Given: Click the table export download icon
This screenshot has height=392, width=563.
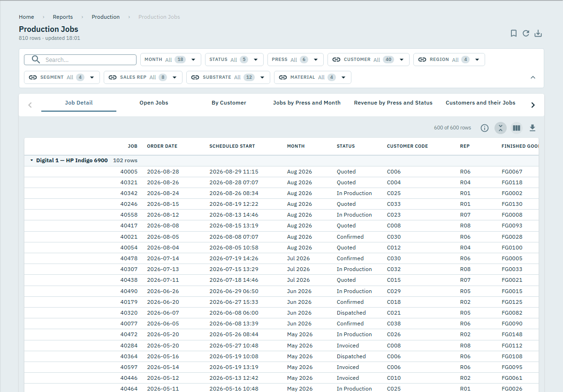Looking at the screenshot, I should (533, 128).
